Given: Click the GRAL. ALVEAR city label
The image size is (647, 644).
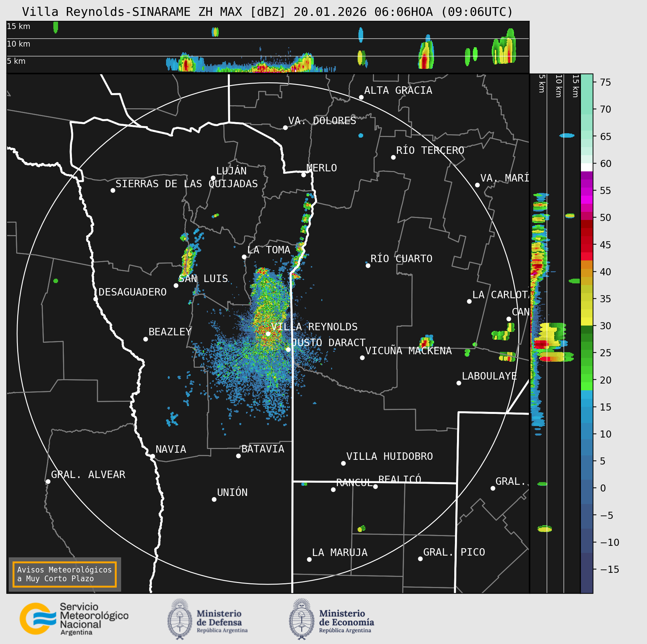Looking at the screenshot, I should click(88, 475).
